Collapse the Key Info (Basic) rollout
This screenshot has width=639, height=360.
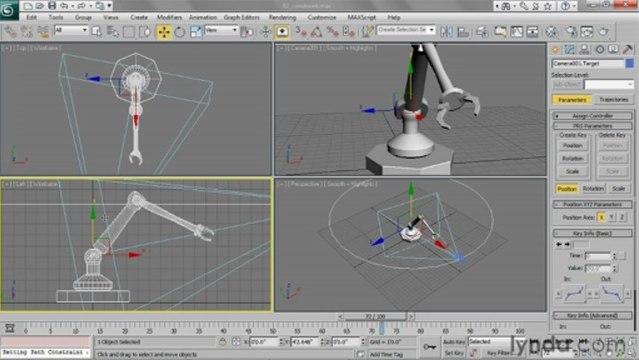click(593, 233)
